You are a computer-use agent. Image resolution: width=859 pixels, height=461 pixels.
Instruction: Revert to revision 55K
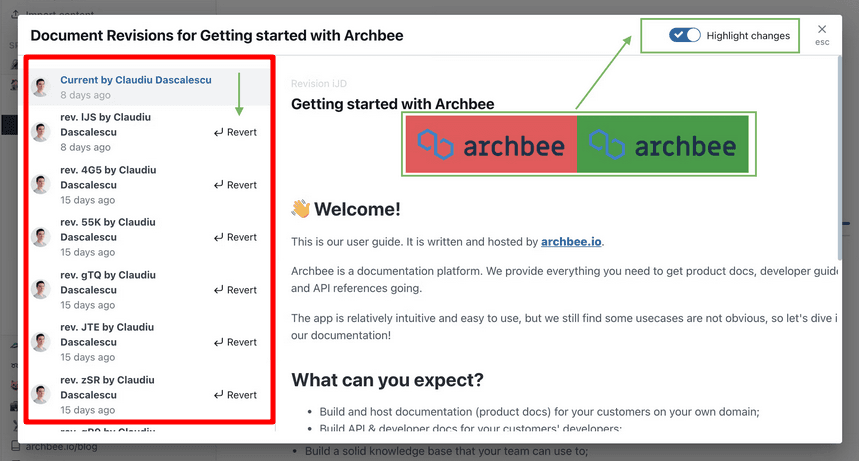(x=236, y=237)
